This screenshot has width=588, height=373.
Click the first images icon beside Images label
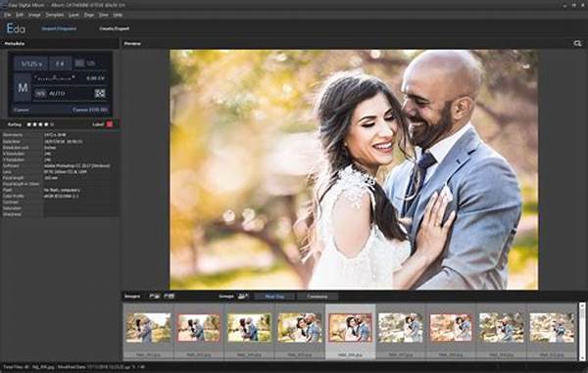(x=154, y=297)
